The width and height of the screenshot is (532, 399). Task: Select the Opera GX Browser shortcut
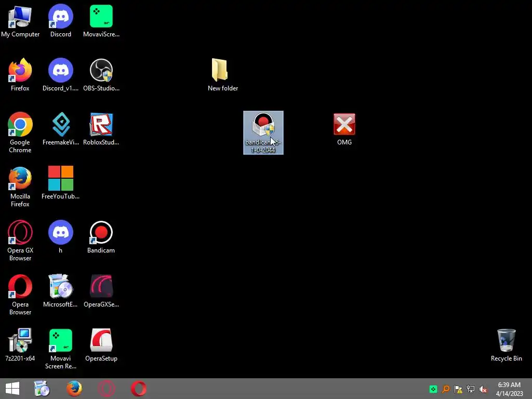(20, 241)
